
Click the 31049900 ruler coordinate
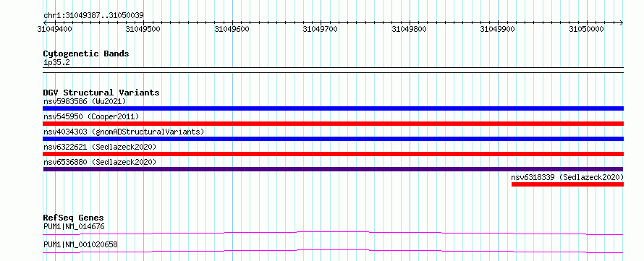click(x=498, y=29)
